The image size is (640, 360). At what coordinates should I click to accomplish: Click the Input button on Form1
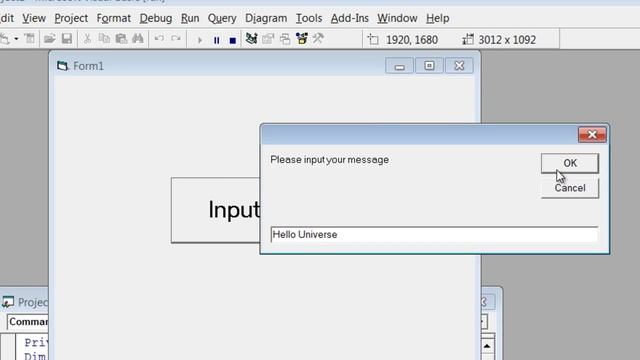[x=215, y=210]
